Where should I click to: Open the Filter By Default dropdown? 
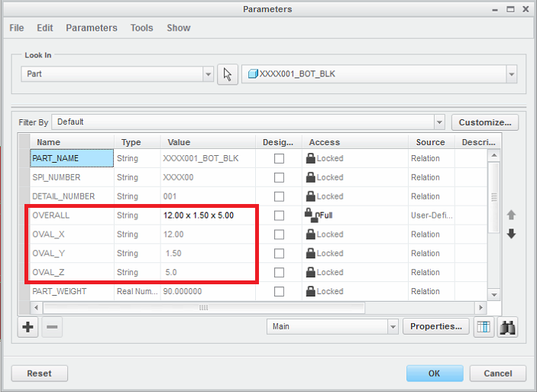click(439, 122)
